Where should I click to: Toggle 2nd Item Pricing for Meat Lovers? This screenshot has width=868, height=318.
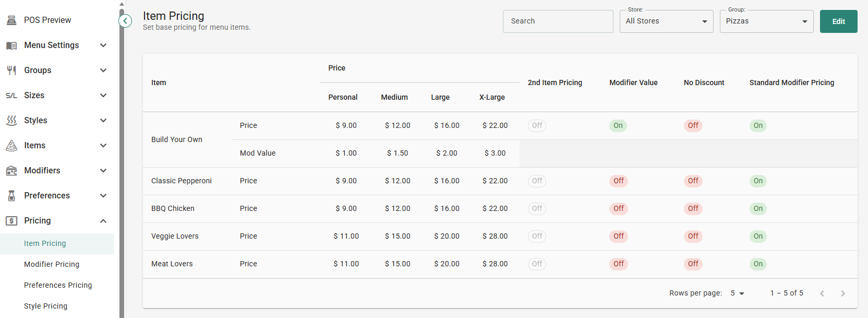point(537,264)
